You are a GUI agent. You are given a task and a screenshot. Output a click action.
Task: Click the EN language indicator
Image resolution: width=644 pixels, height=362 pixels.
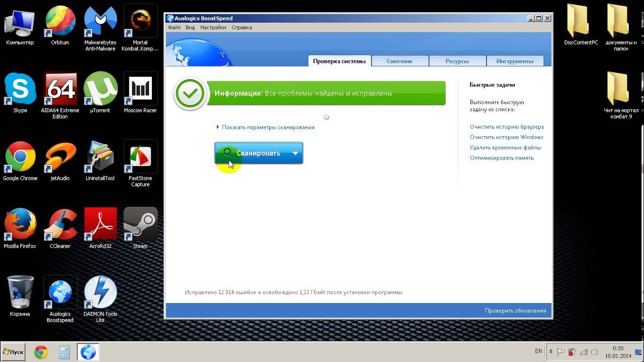tap(538, 351)
